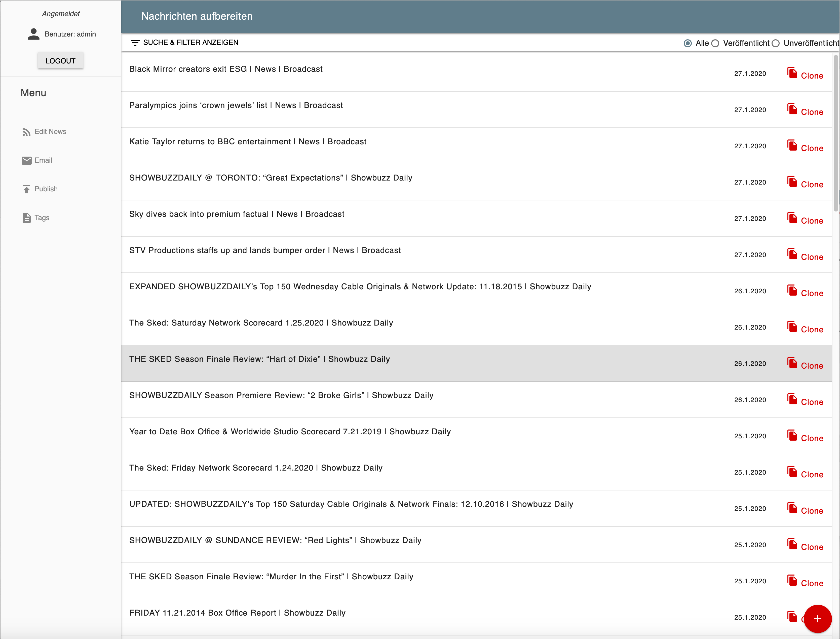Open 'UPDATED: SHOWBUZZDAILY's Top 150 Saturday Cable Originals'

pos(351,504)
